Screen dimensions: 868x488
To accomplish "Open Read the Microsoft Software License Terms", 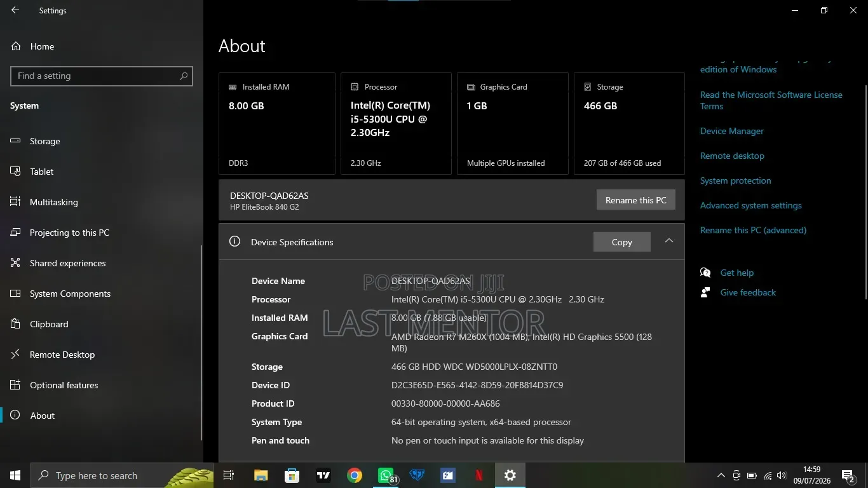I will pyautogui.click(x=771, y=100).
